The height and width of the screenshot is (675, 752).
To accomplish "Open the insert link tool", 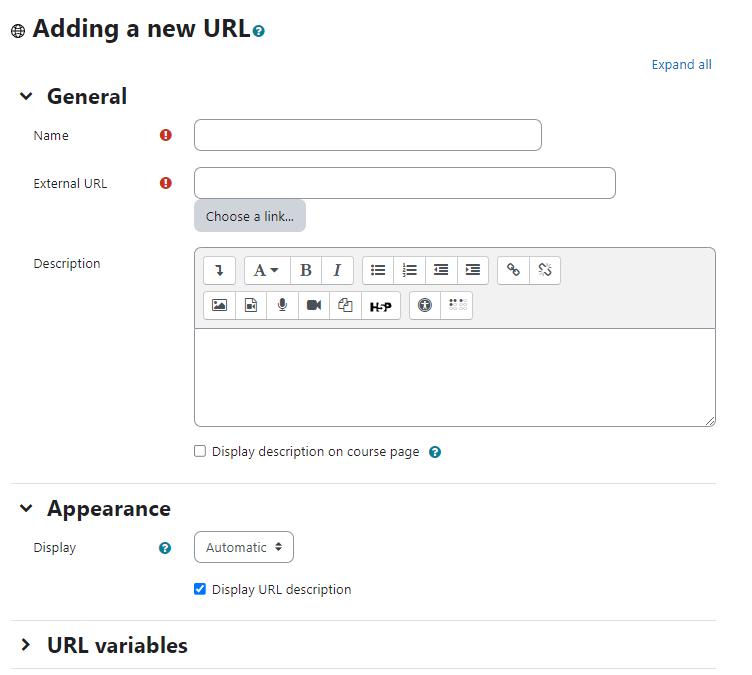I will pyautogui.click(x=513, y=270).
